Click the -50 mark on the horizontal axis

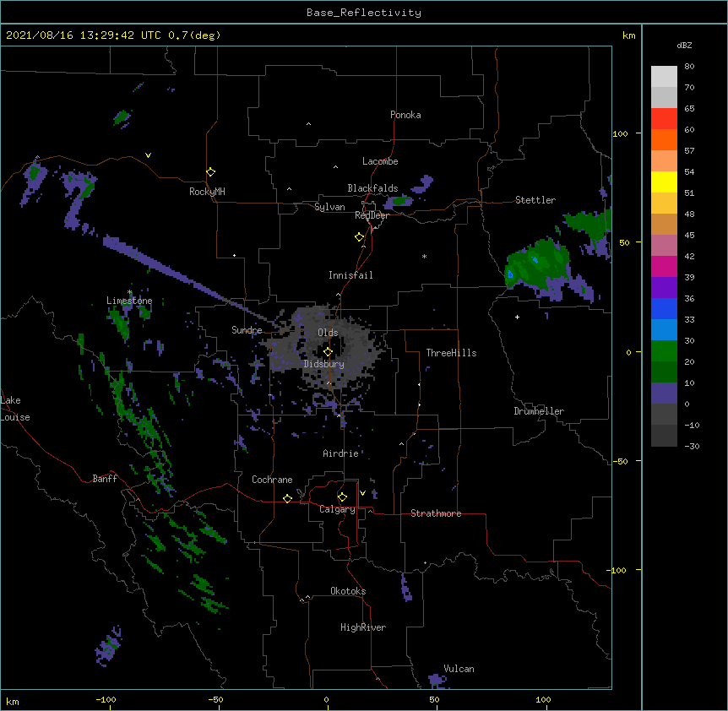216,699
